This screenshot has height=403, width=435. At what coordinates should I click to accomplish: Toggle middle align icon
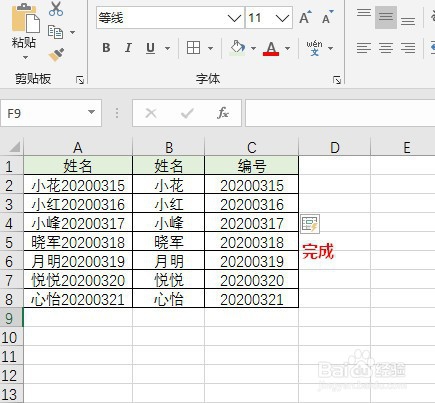pyautogui.click(x=386, y=17)
